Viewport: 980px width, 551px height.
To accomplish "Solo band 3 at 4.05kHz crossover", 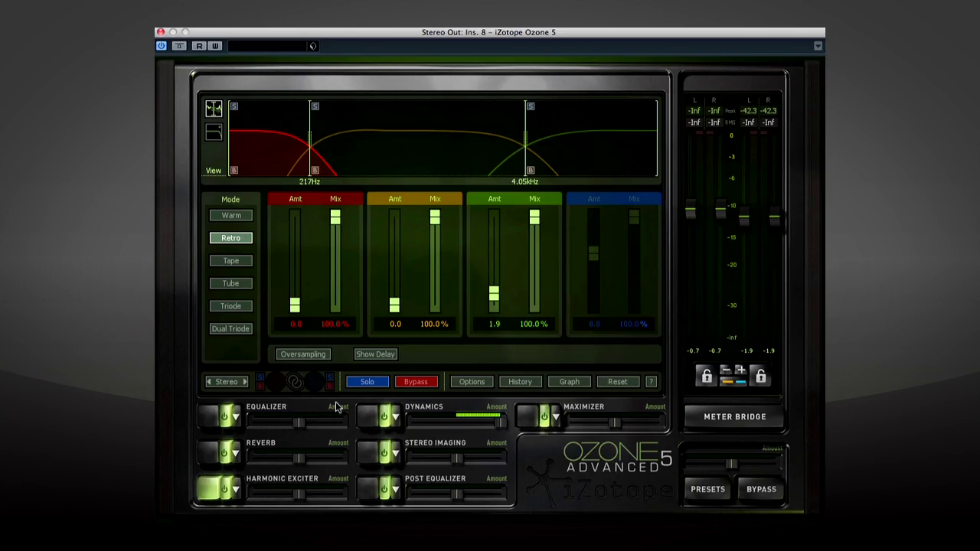I will pyautogui.click(x=530, y=106).
